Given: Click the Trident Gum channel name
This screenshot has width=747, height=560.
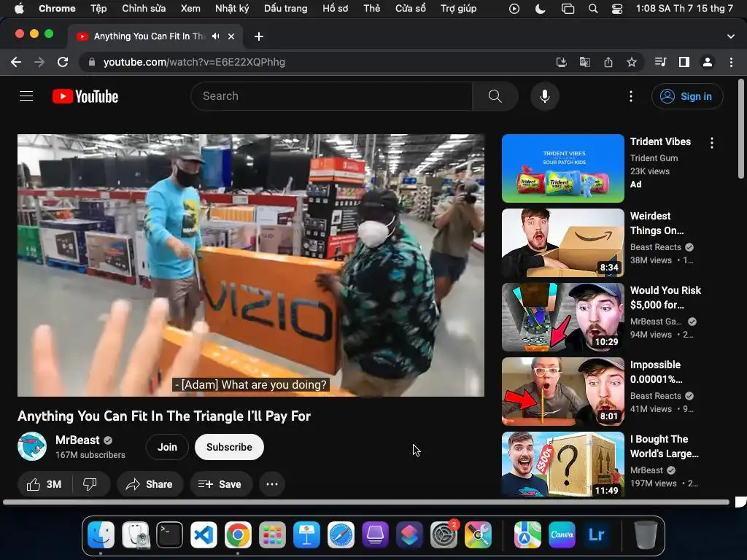Looking at the screenshot, I should click(x=654, y=158).
